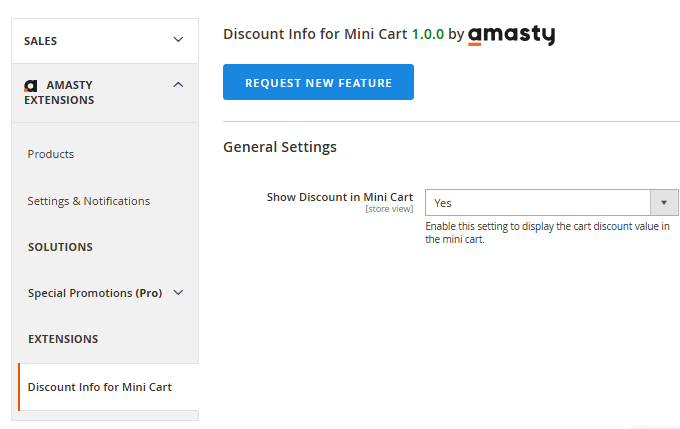Collapse the Amasty Extensions section chevron
This screenshot has width=680, height=429.
(x=178, y=85)
